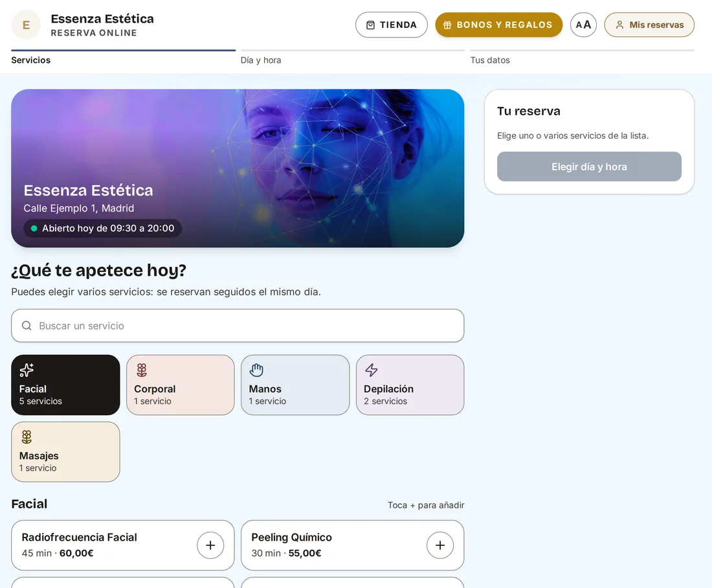The width and height of the screenshot is (712, 588).
Task: Click the Elegir día y hora button
Action: 589,167
